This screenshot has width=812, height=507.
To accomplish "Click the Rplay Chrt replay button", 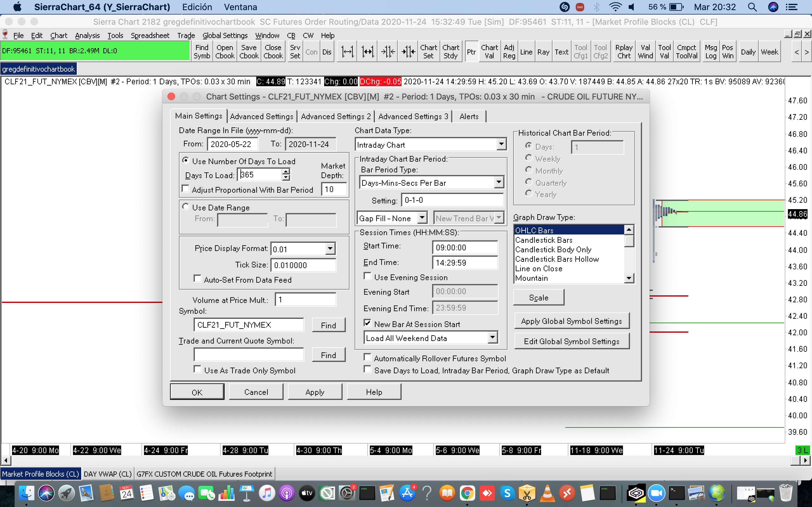I will (623, 52).
